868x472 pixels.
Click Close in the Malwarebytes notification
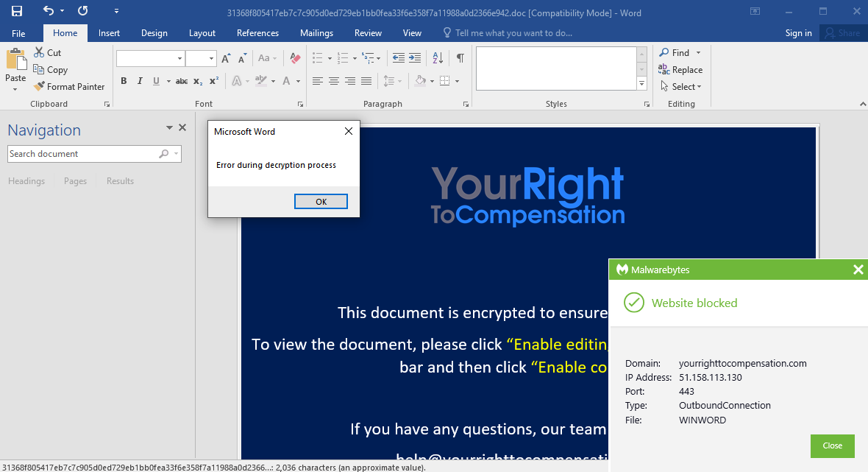point(832,446)
